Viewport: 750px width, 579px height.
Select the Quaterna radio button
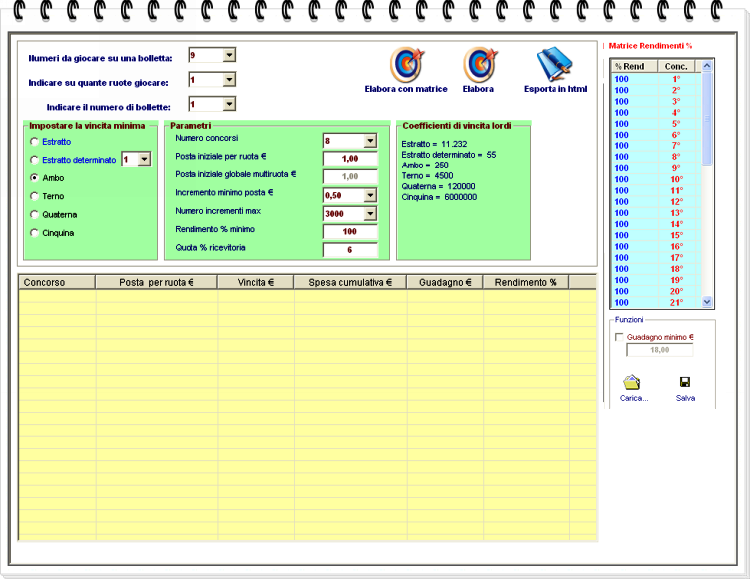tap(34, 214)
